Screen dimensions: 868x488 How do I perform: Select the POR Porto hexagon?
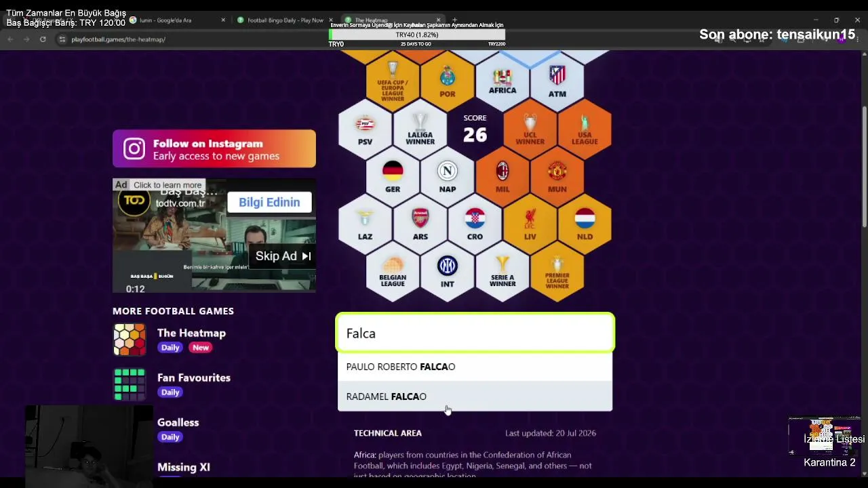(448, 81)
